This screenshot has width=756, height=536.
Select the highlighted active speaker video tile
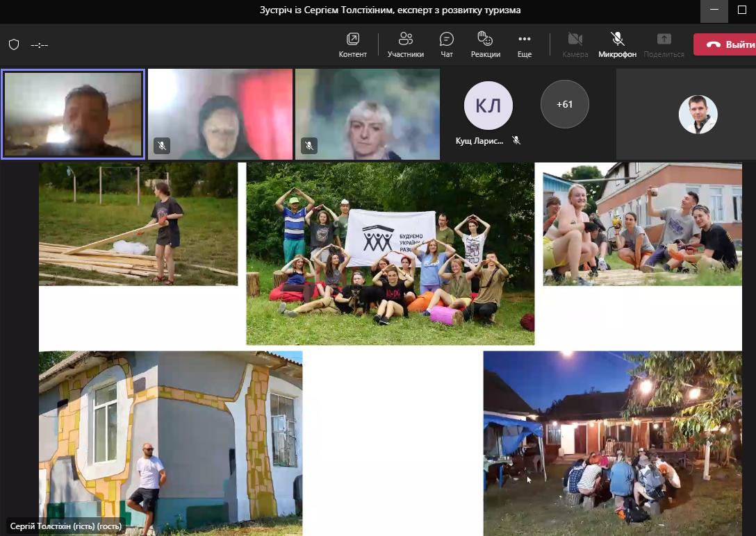click(x=73, y=114)
